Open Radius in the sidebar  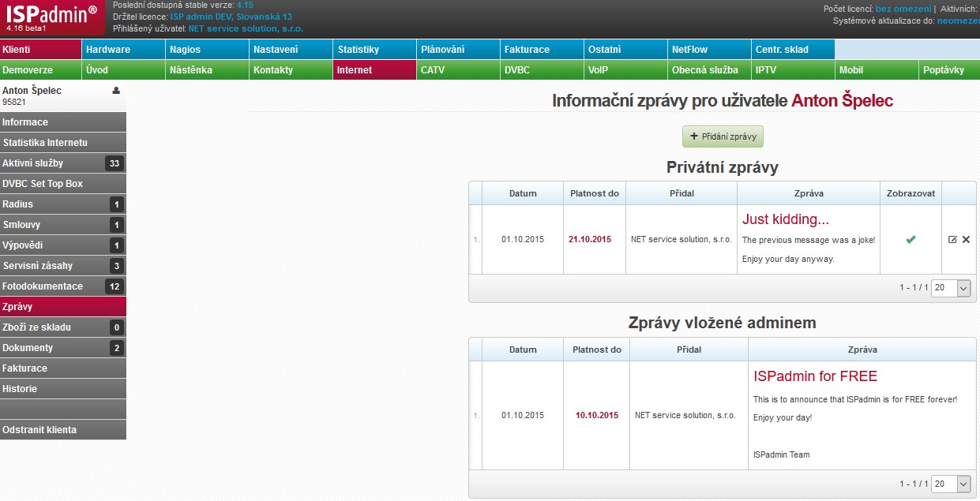(63, 204)
